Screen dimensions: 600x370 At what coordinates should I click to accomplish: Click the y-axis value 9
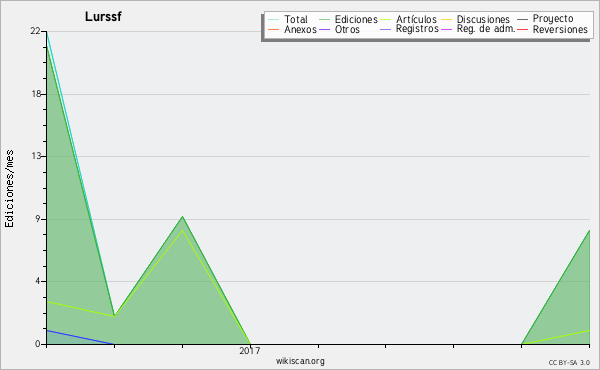point(38,219)
